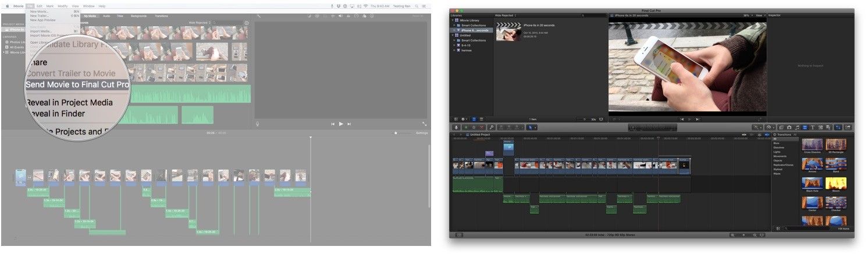
Task: Open the Photos browser camera icon
Action: pyautogui.click(x=789, y=127)
